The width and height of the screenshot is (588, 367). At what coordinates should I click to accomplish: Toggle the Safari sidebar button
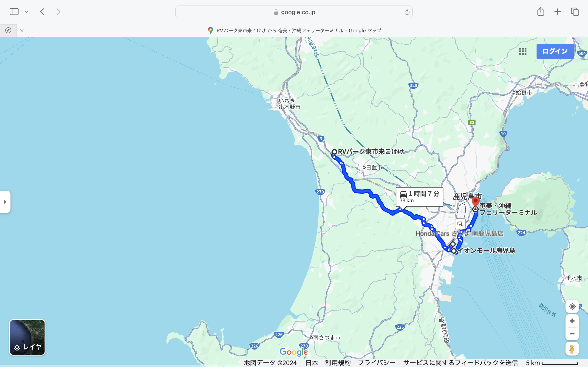point(14,12)
